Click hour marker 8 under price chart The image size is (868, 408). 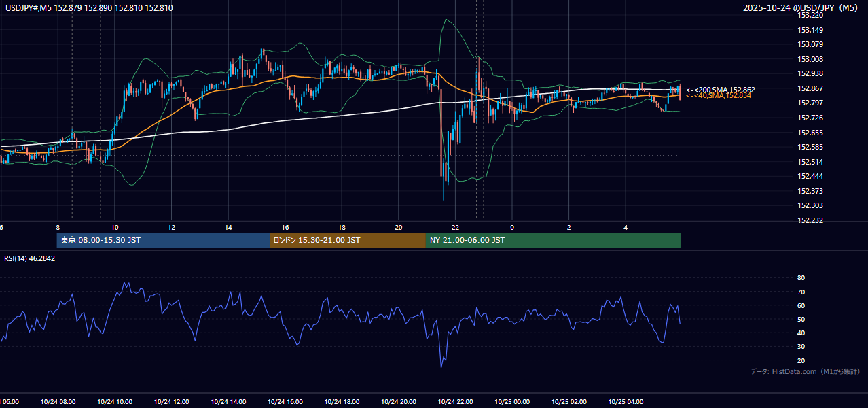58,228
